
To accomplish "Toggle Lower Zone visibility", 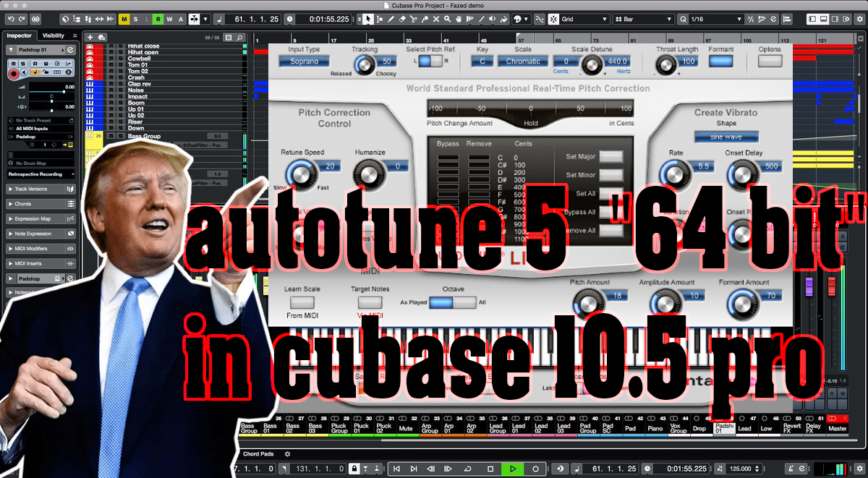I will coord(824,19).
